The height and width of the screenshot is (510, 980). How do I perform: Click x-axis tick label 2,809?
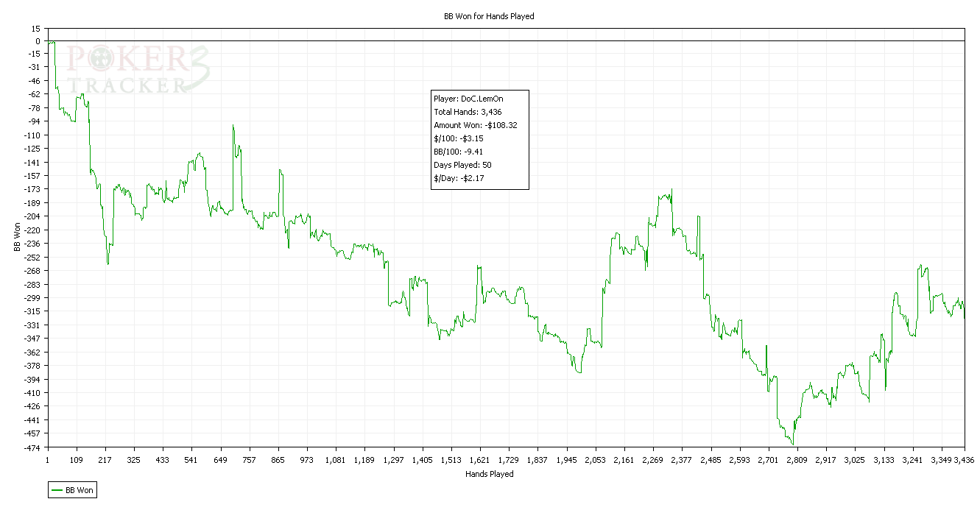tap(797, 460)
